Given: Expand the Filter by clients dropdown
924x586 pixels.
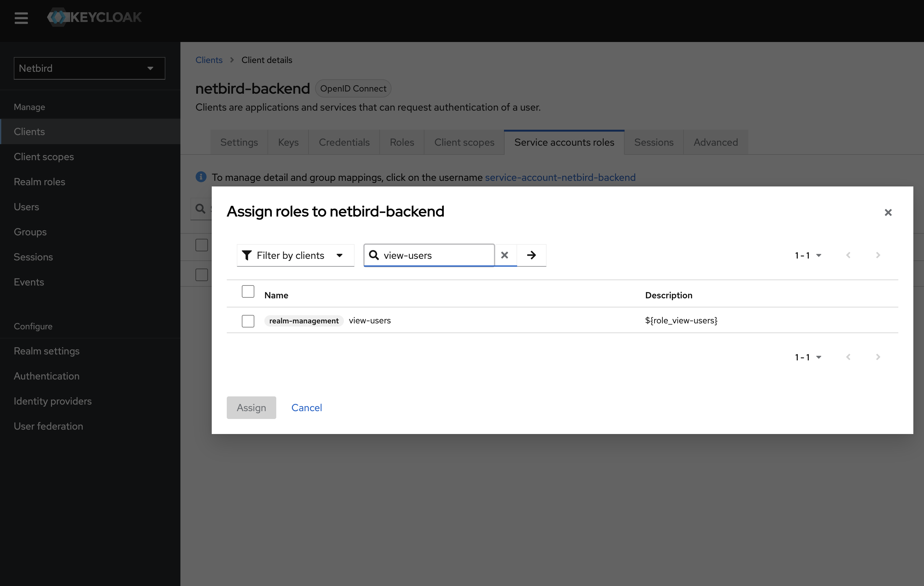Looking at the screenshot, I should click(x=295, y=255).
